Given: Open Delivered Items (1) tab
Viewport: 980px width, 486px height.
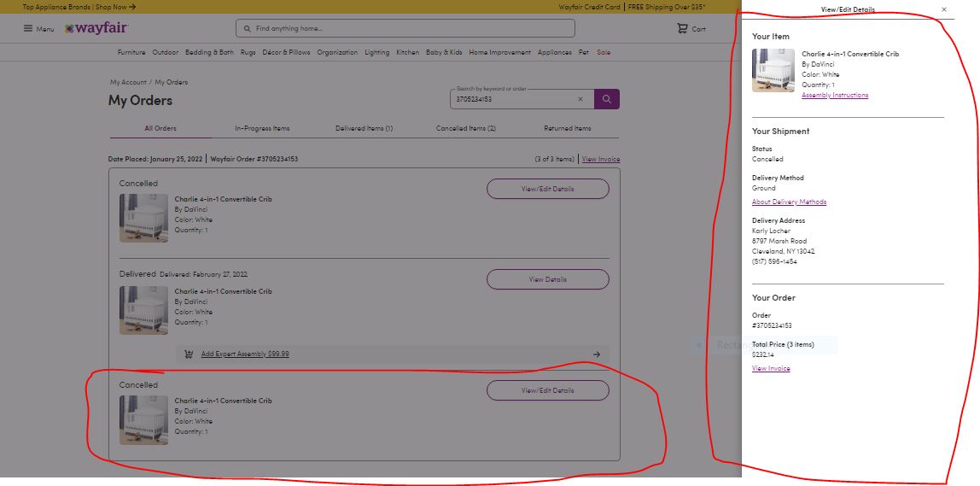Looking at the screenshot, I should pyautogui.click(x=364, y=128).
